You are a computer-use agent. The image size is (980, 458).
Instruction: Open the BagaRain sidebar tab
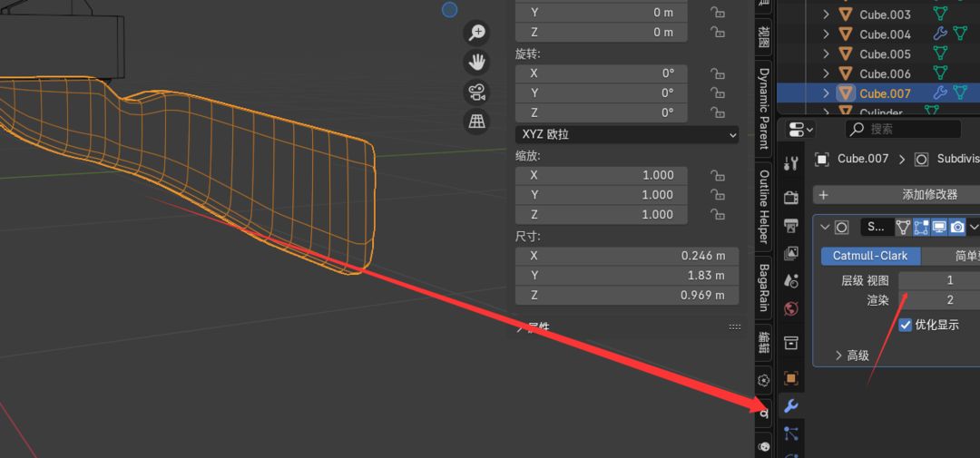764,287
